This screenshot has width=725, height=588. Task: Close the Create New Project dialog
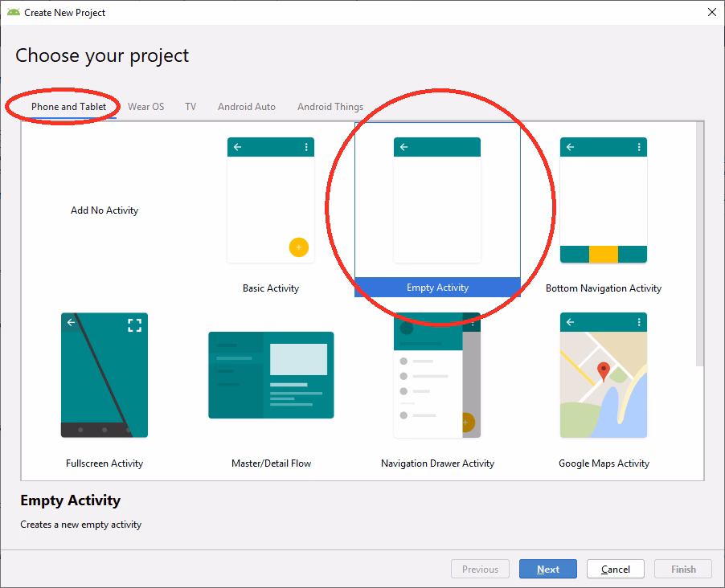point(711,12)
